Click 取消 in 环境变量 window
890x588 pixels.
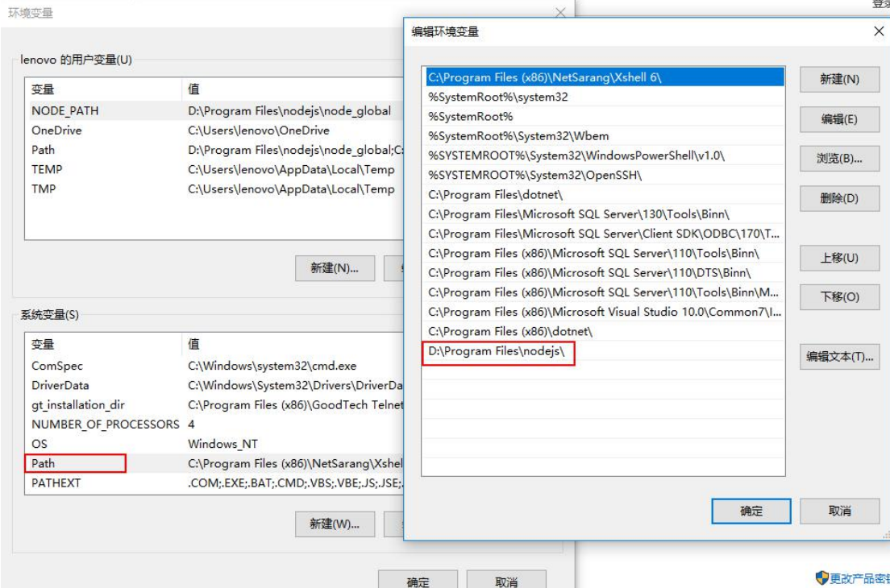point(506,579)
